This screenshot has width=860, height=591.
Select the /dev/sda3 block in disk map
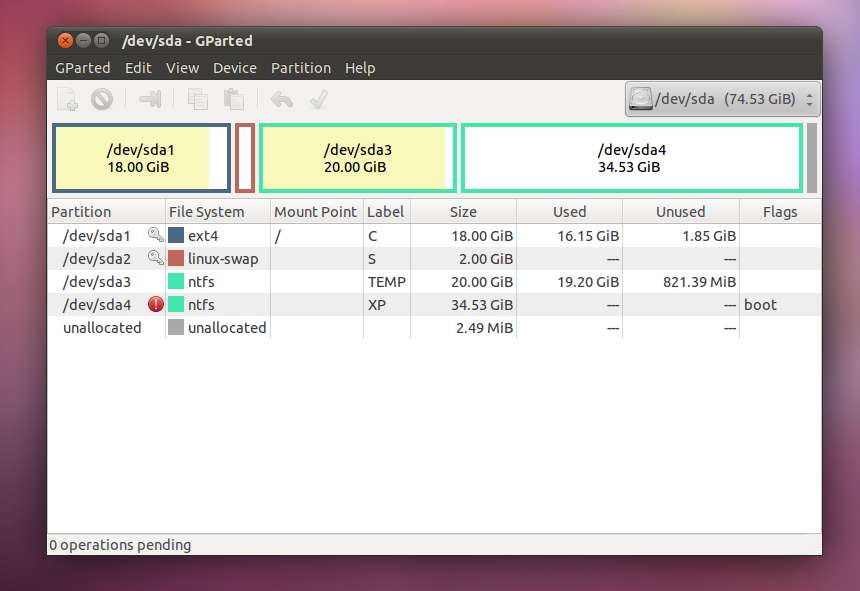pyautogui.click(x=357, y=158)
